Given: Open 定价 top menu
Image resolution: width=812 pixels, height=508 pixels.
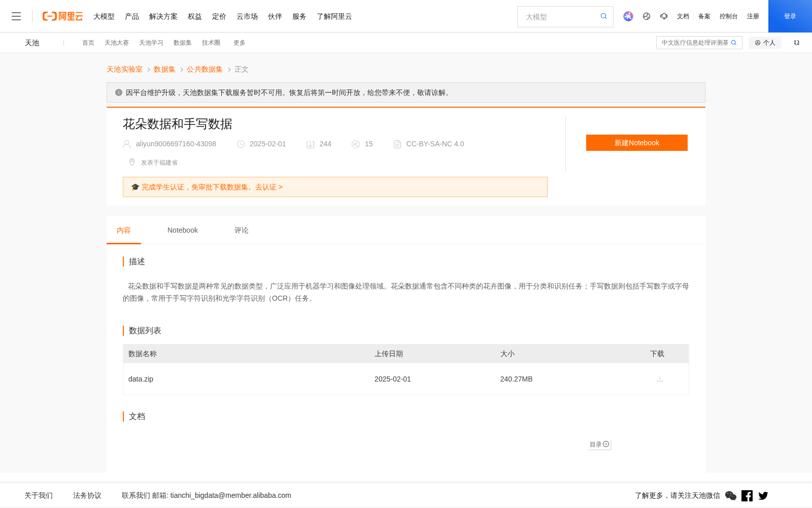Looking at the screenshot, I should point(219,16).
